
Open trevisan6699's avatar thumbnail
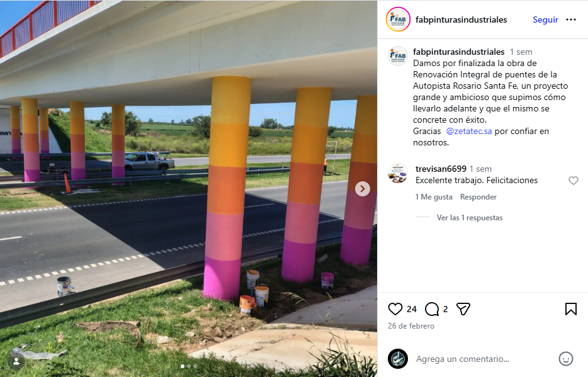click(x=397, y=173)
